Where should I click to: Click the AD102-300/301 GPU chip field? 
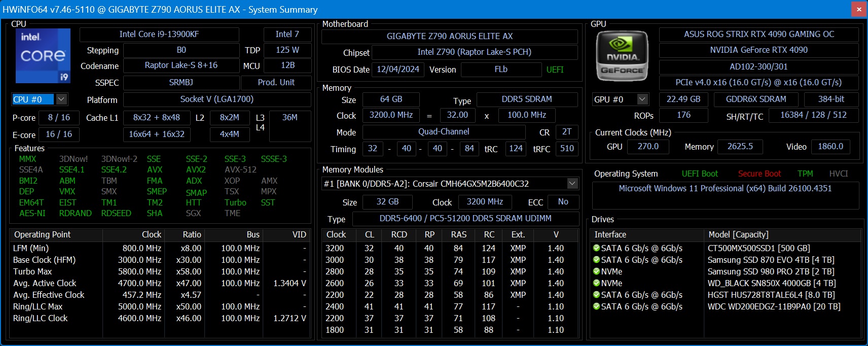pos(759,67)
